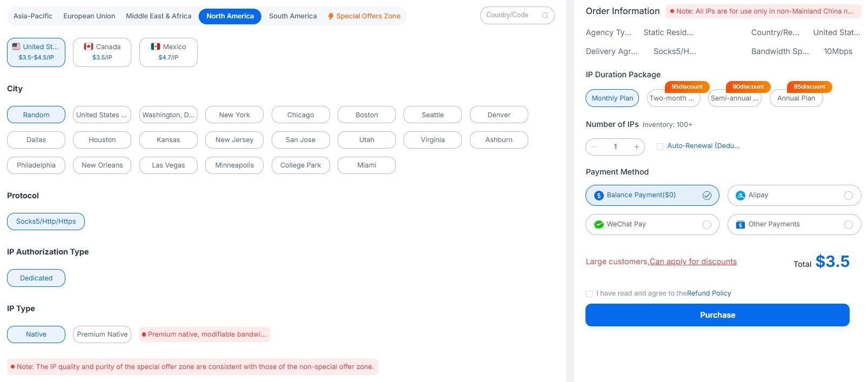Decrease number of IPs with minus button
868x382 pixels.
594,147
